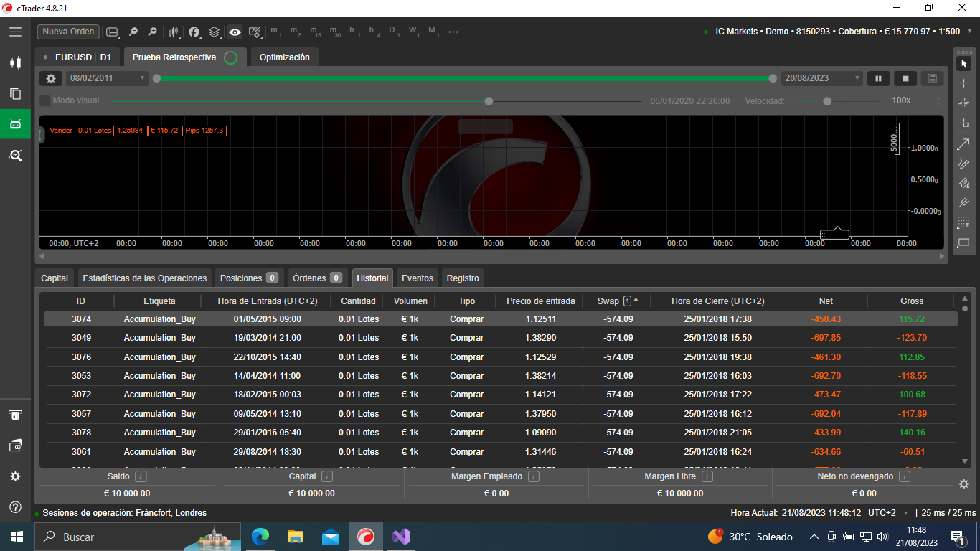Open the Posiciones tab

[249, 278]
